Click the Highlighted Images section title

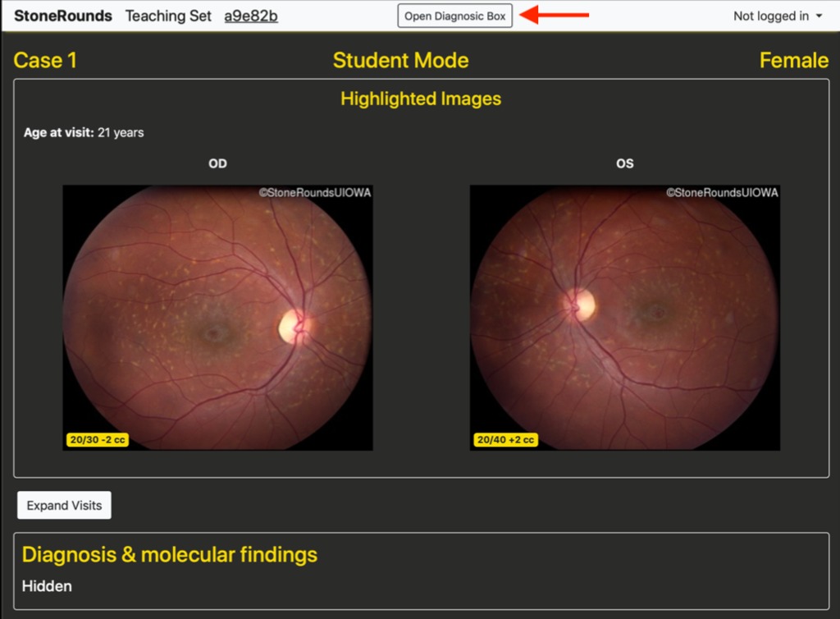tap(421, 99)
